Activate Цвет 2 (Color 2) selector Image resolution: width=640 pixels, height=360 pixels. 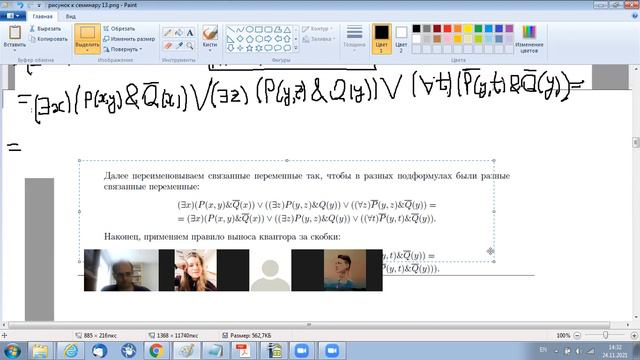pos(401,39)
